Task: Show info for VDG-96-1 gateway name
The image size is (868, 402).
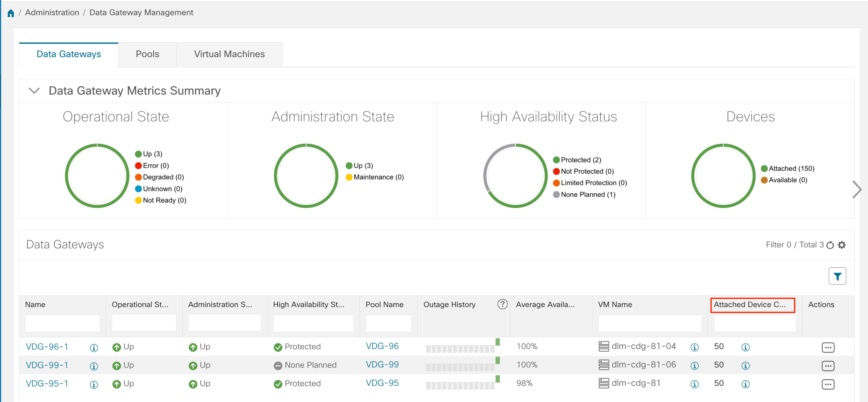Action: [x=94, y=347]
